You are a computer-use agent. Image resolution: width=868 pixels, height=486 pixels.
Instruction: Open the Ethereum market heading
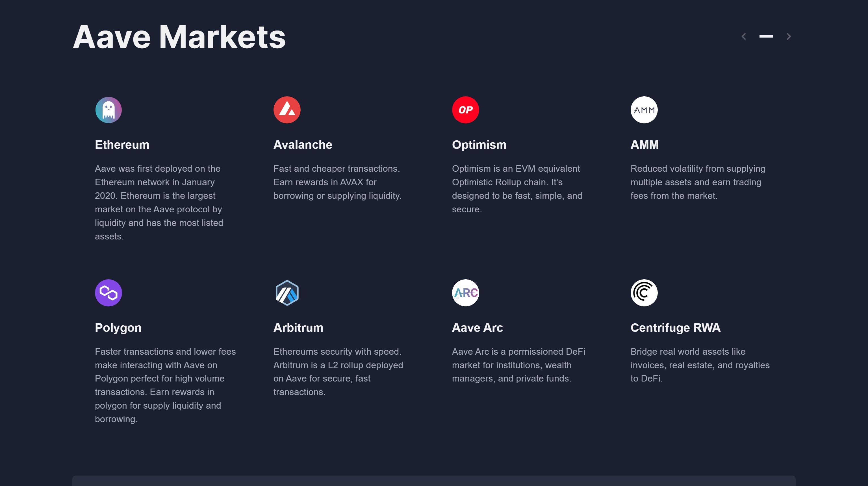pos(122,145)
